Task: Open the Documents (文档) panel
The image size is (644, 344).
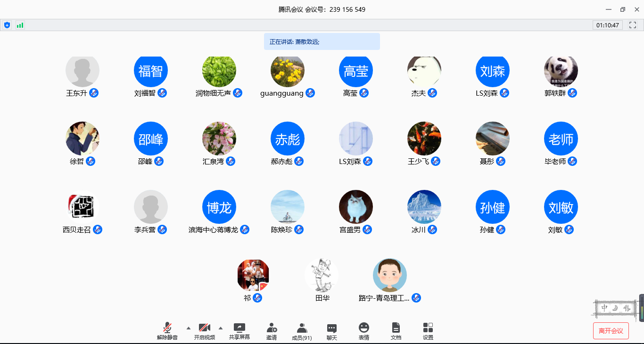Action: tap(396, 331)
